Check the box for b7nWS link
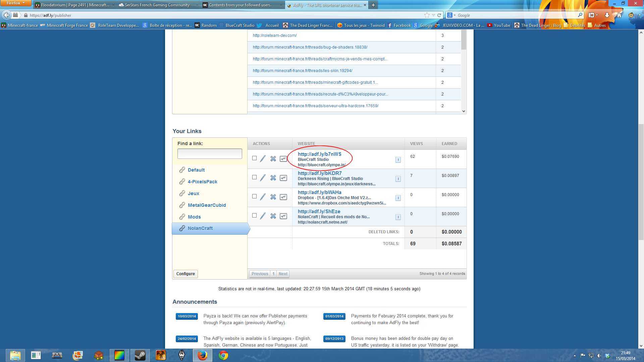 pyautogui.click(x=254, y=158)
